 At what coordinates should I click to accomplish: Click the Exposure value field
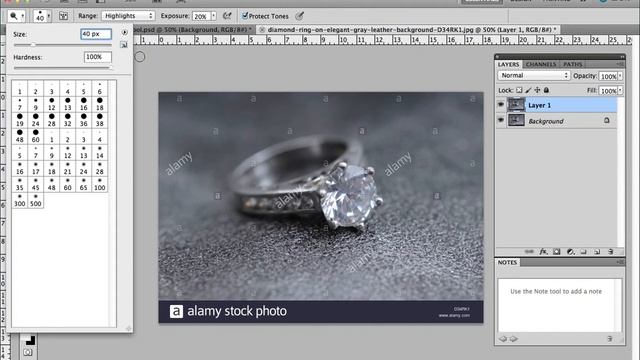pyautogui.click(x=201, y=16)
